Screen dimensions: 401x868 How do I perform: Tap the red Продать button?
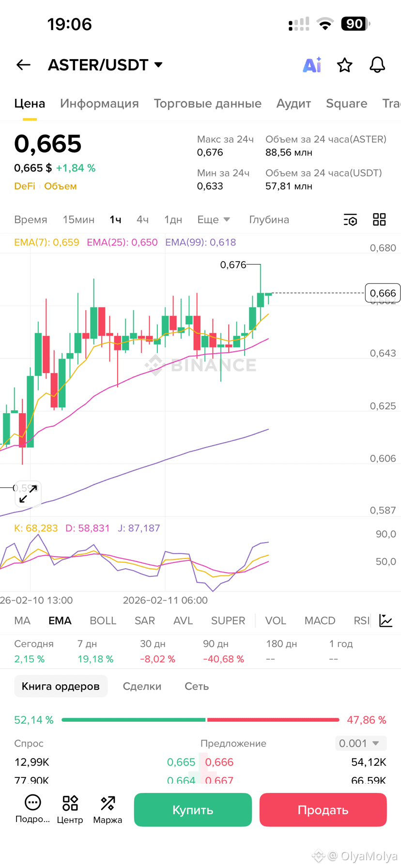coord(323,809)
